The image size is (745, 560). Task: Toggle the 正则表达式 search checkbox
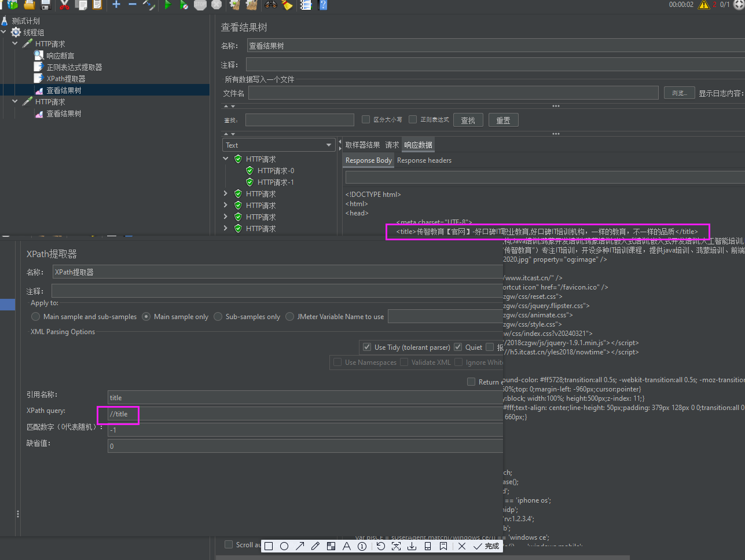pos(413,119)
